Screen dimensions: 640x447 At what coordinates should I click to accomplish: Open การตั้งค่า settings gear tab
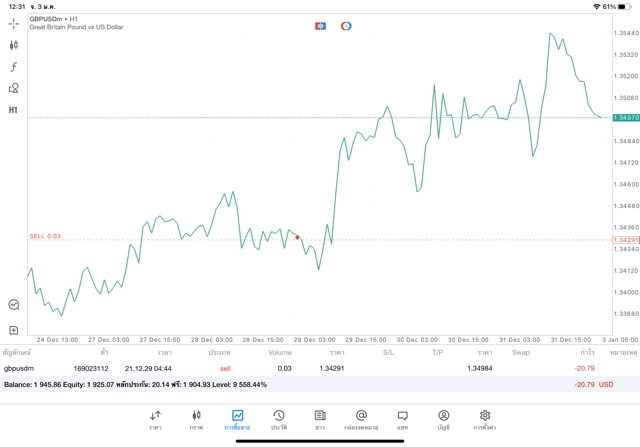pyautogui.click(x=485, y=419)
